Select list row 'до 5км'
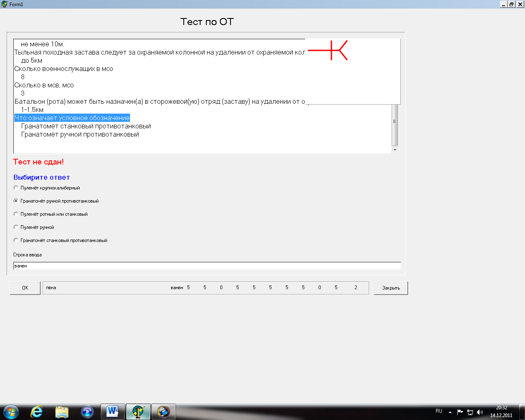 [x=32, y=61]
